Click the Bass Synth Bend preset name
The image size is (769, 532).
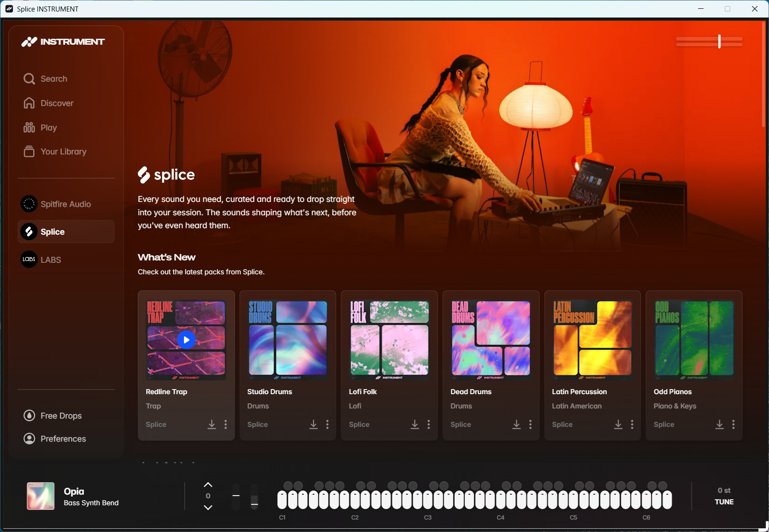91,503
